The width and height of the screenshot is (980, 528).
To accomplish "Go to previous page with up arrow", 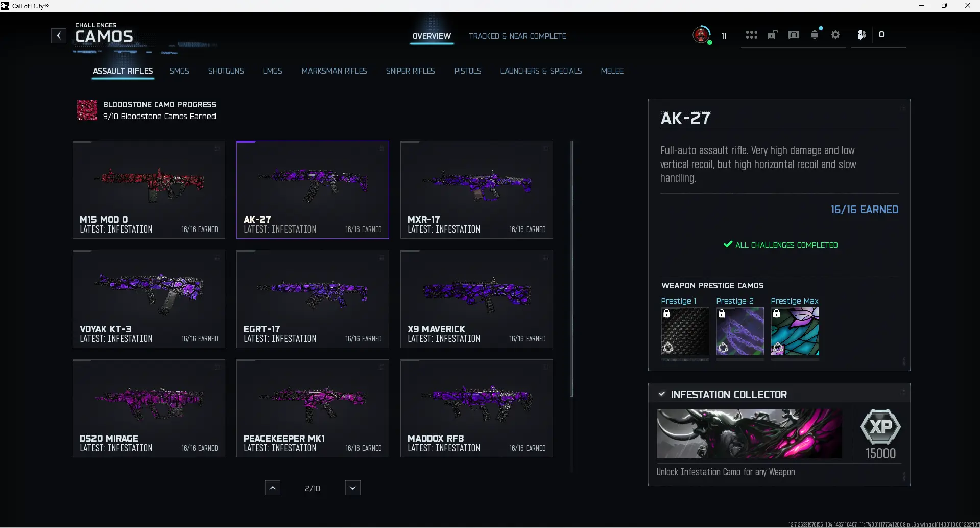I will [273, 488].
